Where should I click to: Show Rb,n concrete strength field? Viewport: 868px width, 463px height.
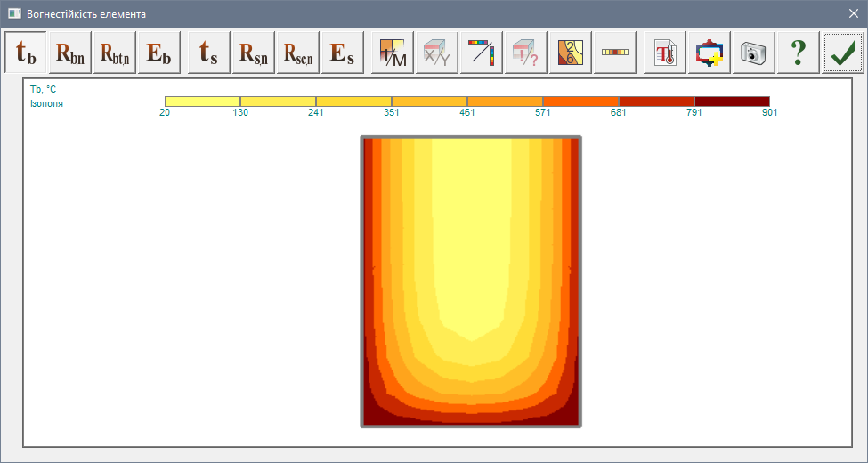click(71, 53)
